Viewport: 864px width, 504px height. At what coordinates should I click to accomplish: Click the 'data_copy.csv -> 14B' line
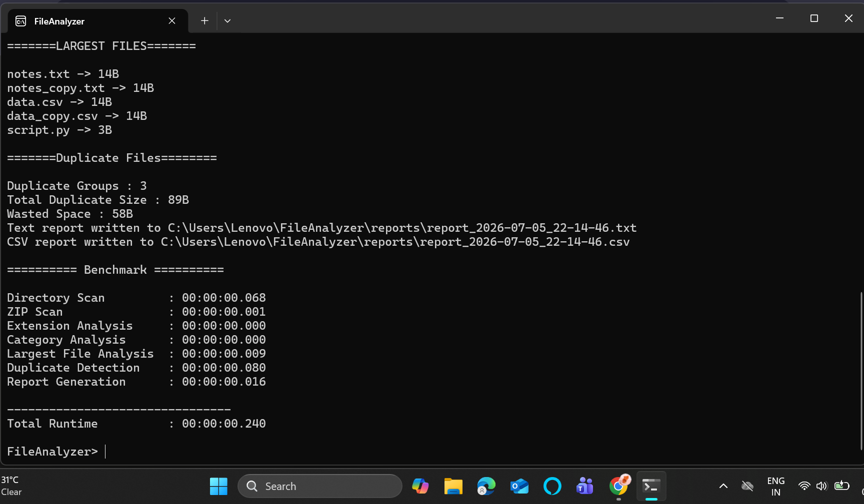pos(77,116)
